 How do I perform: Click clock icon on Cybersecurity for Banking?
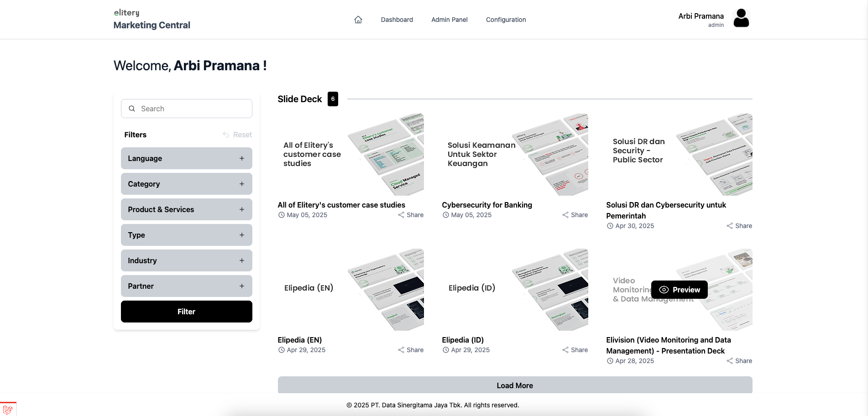pos(446,215)
